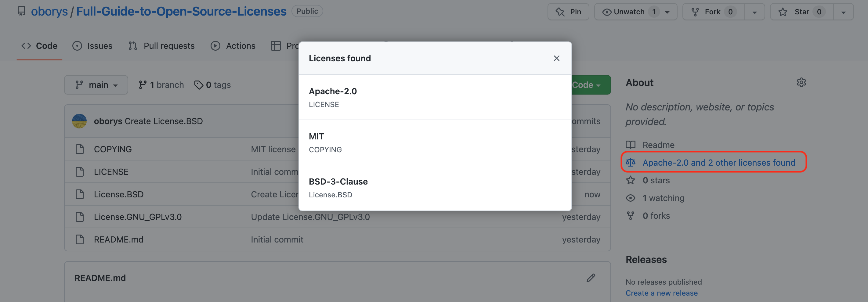Pin this repository

[x=568, y=12]
